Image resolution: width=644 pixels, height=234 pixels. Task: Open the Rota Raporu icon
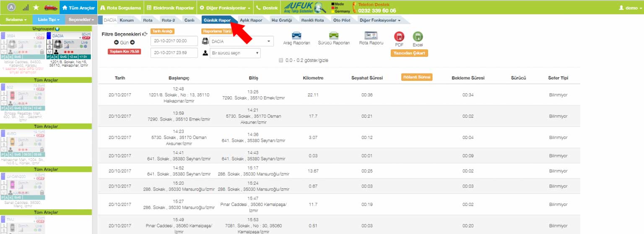tap(371, 36)
